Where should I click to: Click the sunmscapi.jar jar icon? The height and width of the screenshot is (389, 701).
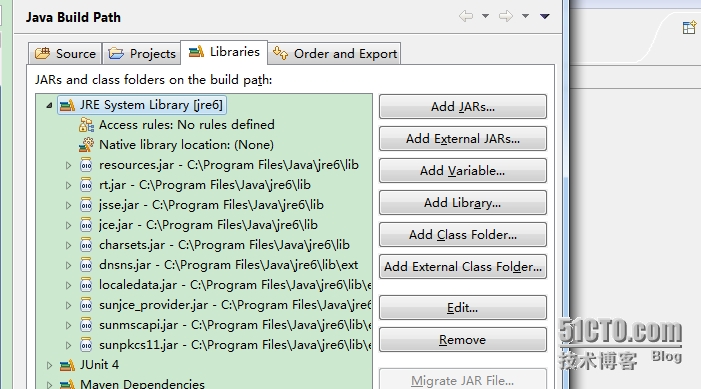point(86,325)
